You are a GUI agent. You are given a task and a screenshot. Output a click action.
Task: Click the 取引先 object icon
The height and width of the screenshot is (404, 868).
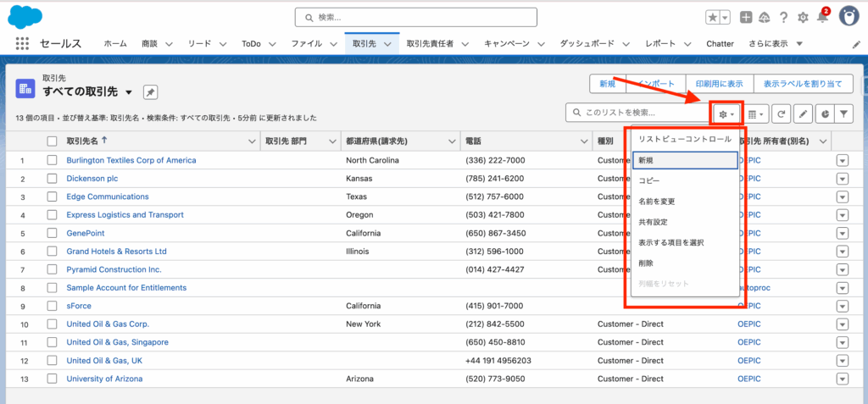pos(25,87)
